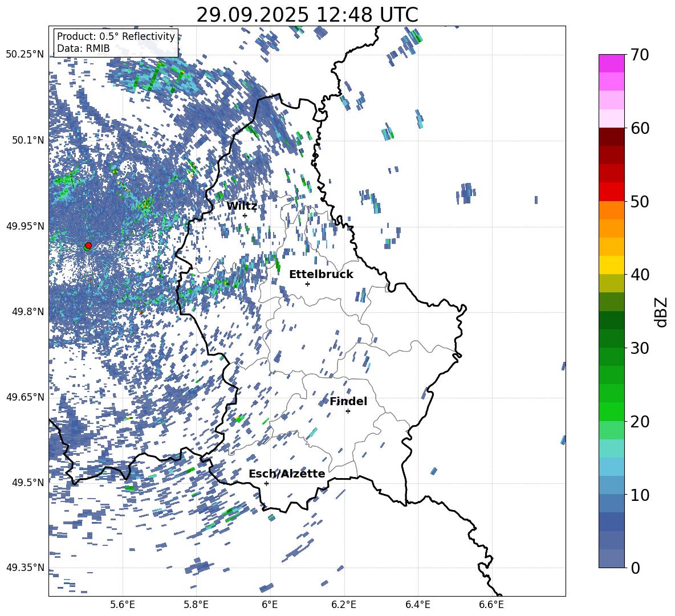
Task: Click the 49.5°N latitude label
Action: 28,482
